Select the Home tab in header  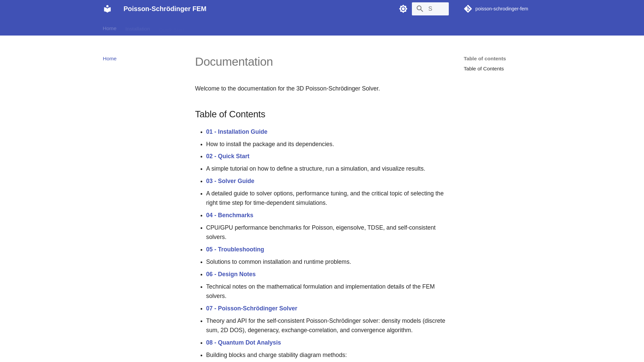tap(109, 28)
